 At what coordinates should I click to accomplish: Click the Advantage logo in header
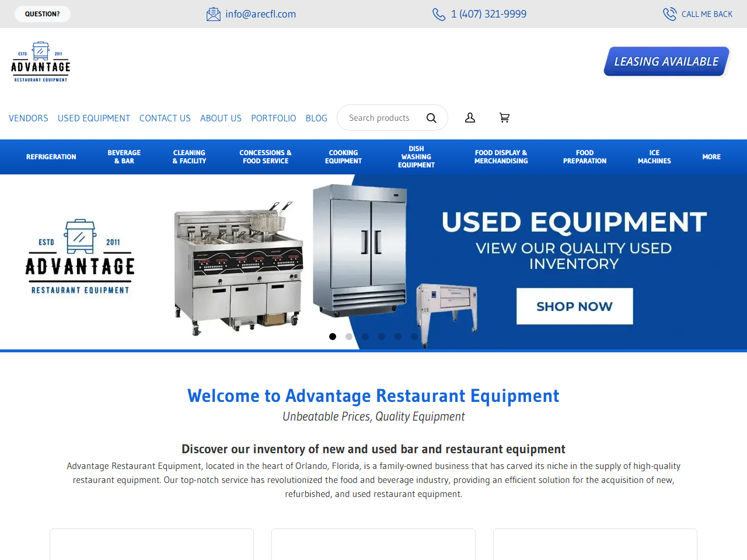40,62
